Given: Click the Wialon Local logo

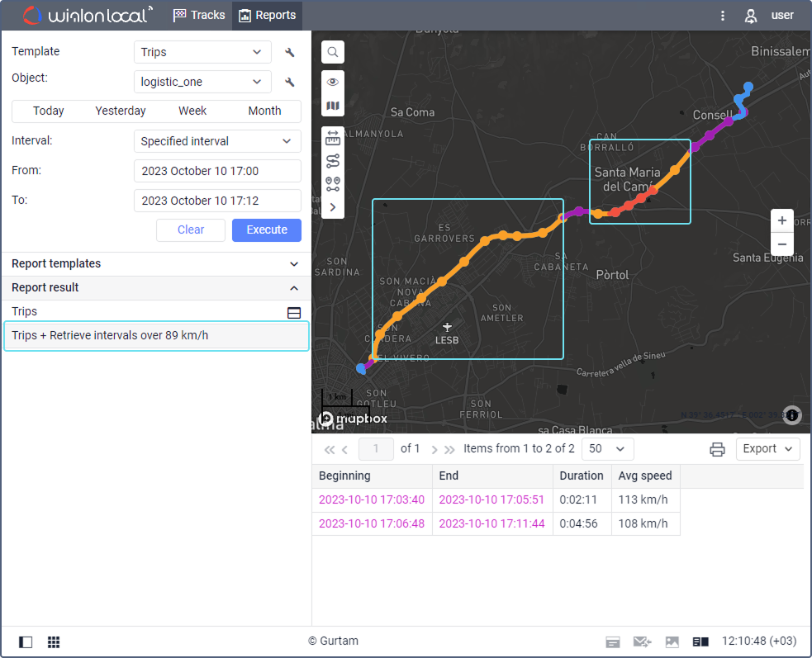Looking at the screenshot, I should click(x=88, y=16).
